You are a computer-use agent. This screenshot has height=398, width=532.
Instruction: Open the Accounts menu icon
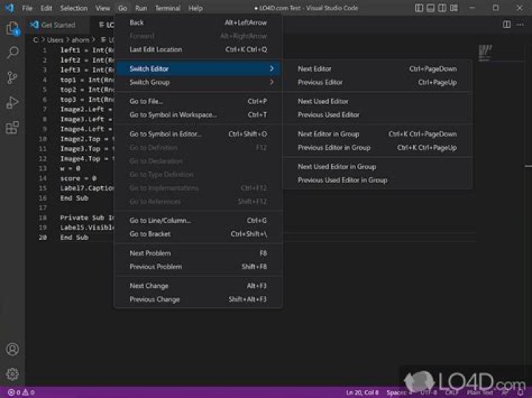click(x=13, y=349)
